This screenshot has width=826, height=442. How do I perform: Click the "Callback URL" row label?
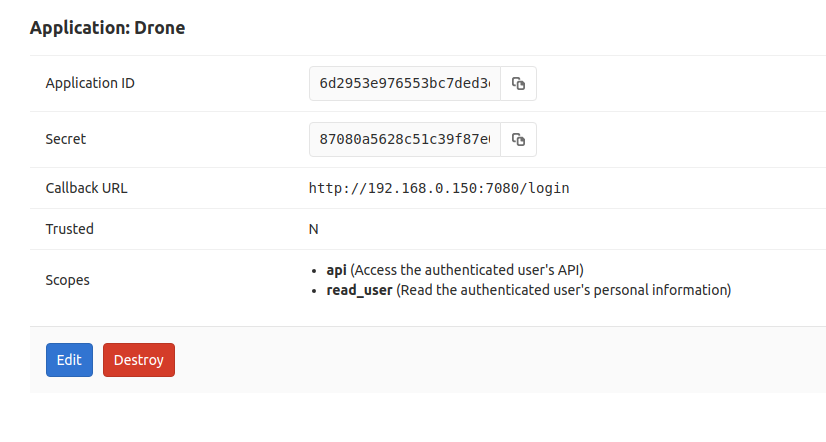click(x=87, y=188)
